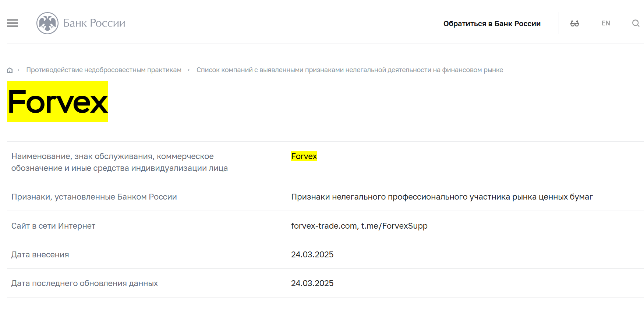644x331 pixels.
Task: Enable the visually impaired glasses mode
Action: (x=574, y=24)
